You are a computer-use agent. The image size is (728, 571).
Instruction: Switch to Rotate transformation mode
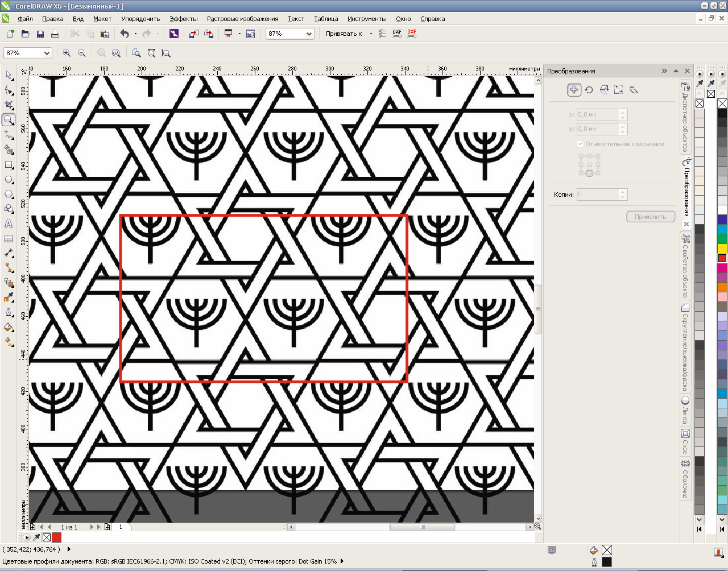[589, 90]
